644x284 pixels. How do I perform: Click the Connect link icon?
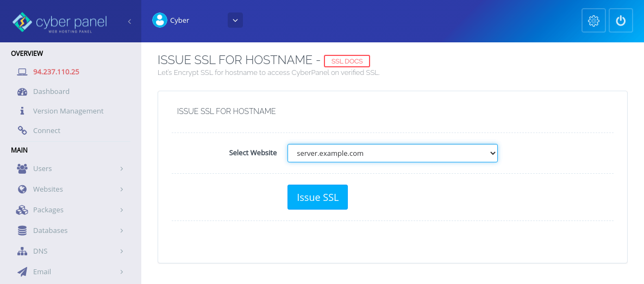tap(22, 130)
